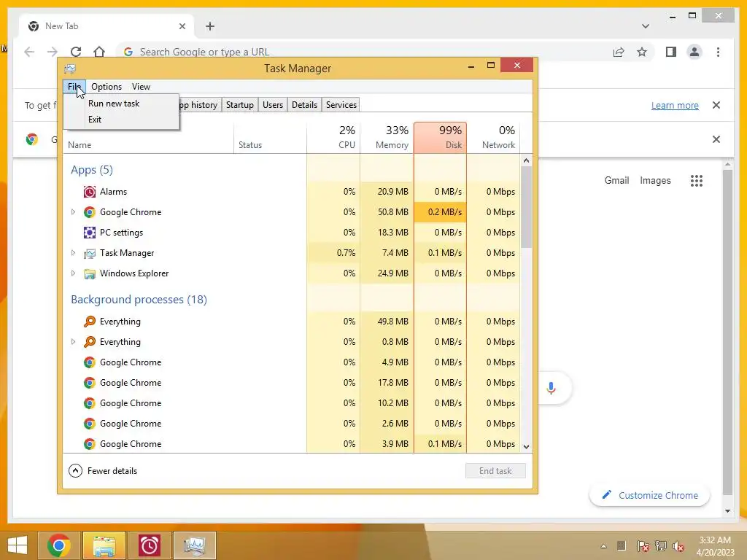This screenshot has height=560, width=747.
Task: Click the voice search microphone icon
Action: [551, 388]
